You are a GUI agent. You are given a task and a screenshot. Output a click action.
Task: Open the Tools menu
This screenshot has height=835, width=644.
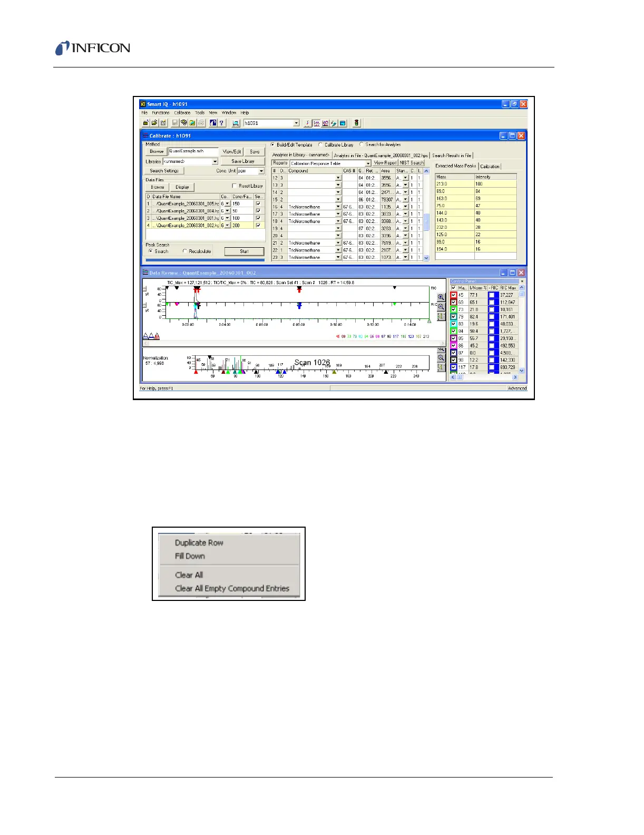point(200,113)
